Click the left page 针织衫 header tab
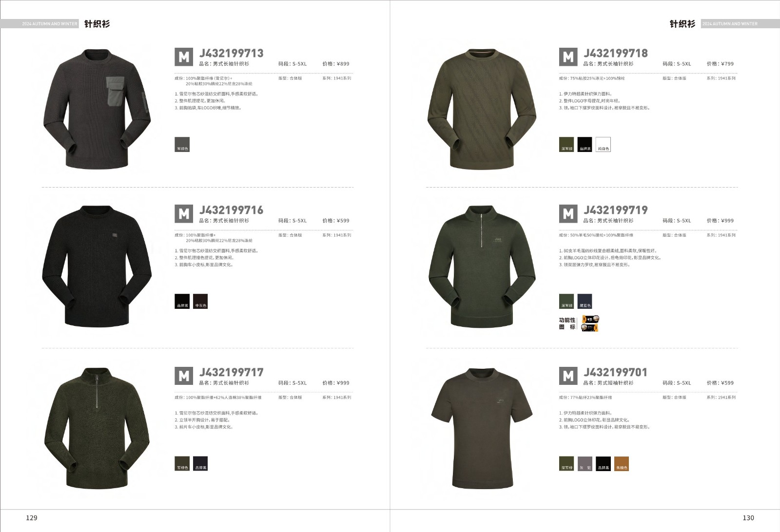This screenshot has height=532, width=780. tap(97, 23)
